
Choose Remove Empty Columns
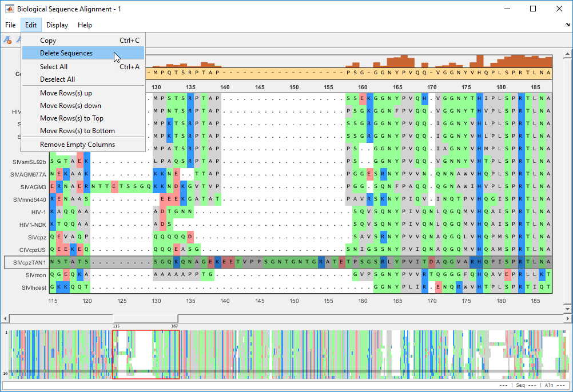(77, 145)
